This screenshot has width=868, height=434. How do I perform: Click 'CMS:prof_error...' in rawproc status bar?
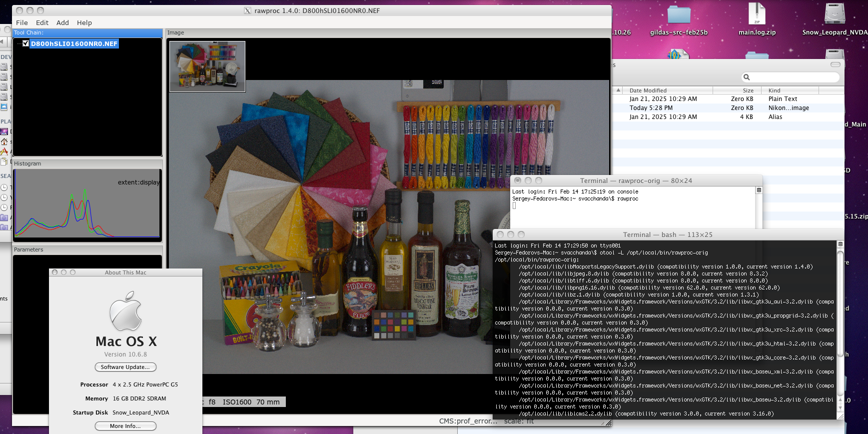click(468, 421)
